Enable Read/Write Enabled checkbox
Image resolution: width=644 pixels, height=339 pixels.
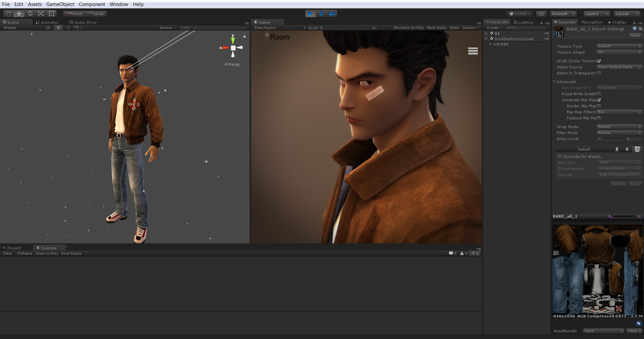pos(599,94)
